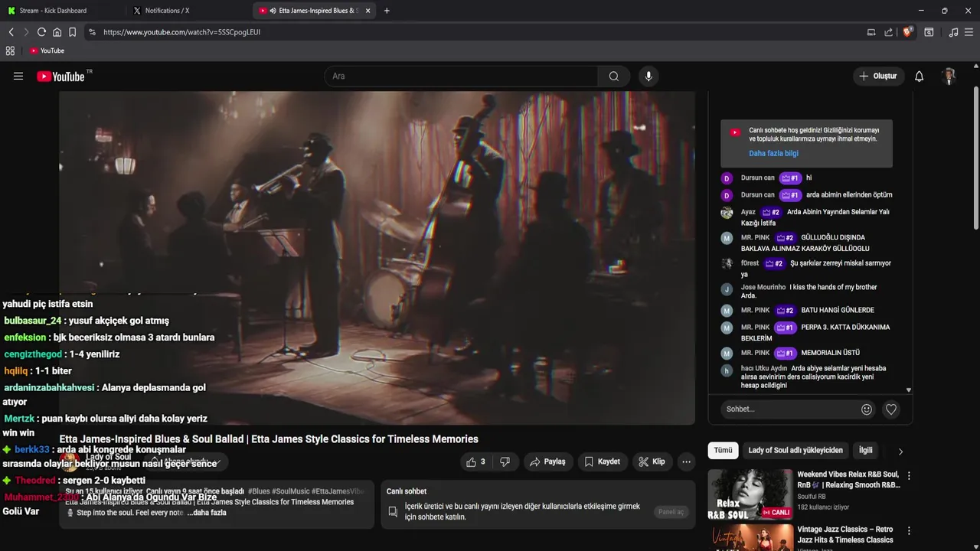Click Jose Mourinho chat message author
This screenshot has width=980, height=551.
point(763,287)
